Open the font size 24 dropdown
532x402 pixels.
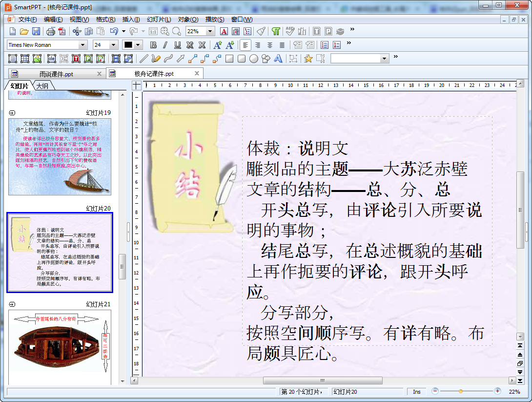click(x=114, y=45)
